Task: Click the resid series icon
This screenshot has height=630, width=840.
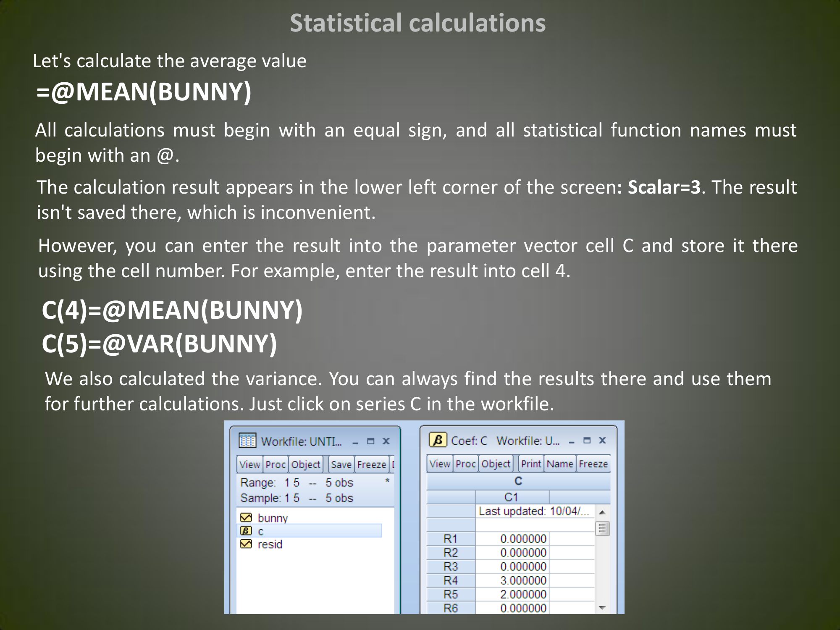Action: click(246, 544)
